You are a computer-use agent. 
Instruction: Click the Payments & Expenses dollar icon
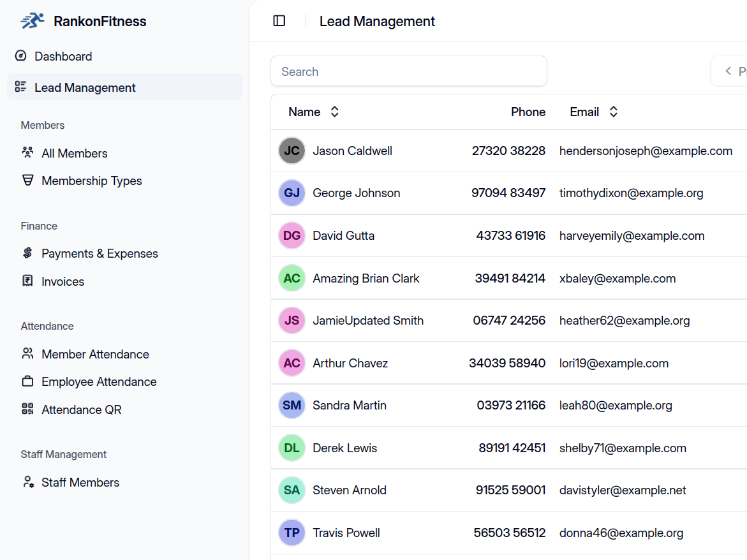pos(27,253)
